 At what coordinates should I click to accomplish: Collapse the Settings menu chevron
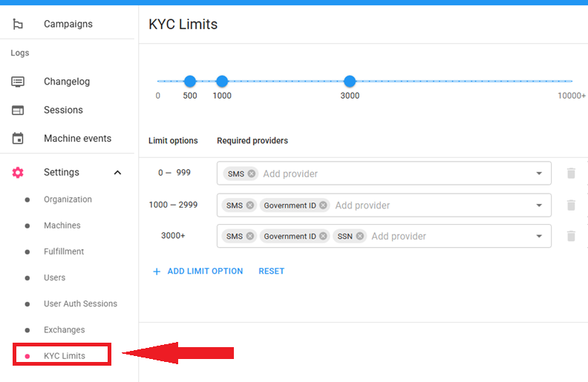click(x=117, y=173)
